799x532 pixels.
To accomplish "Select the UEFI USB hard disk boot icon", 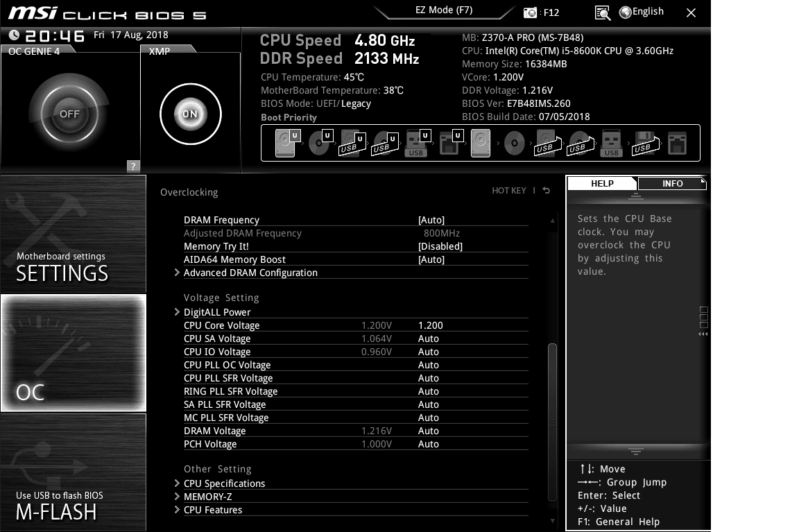I will pos(352,143).
